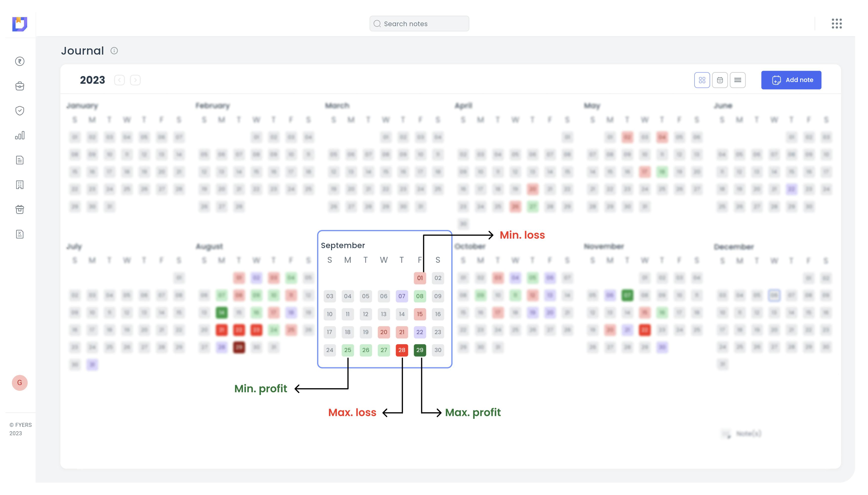Switch to the yearly grid view
The height and width of the screenshot is (495, 868).
coord(702,80)
